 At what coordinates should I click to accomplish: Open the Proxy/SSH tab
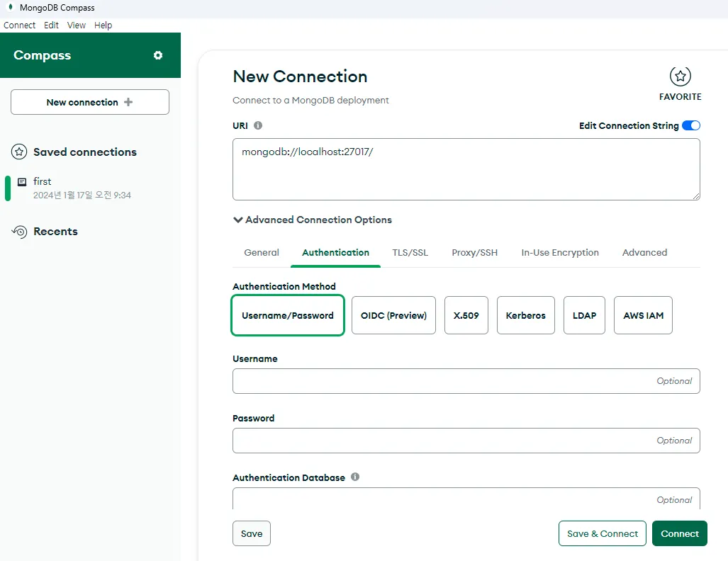pos(475,252)
